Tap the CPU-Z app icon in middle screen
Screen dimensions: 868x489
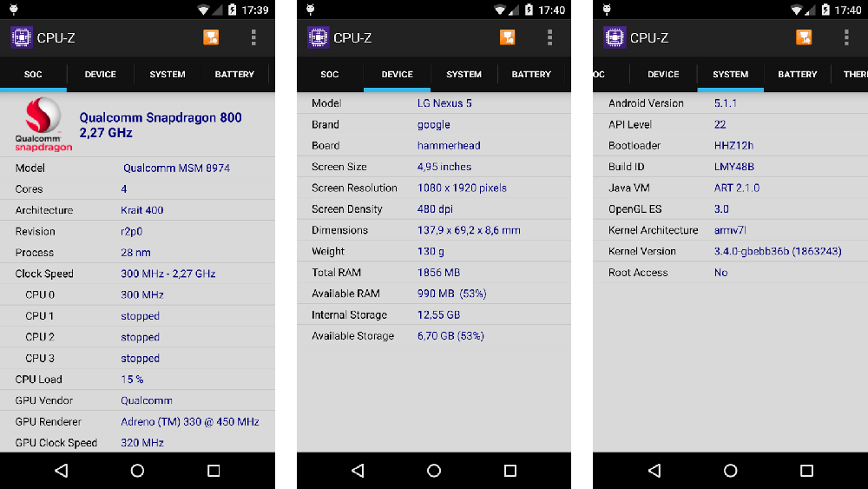pos(319,37)
